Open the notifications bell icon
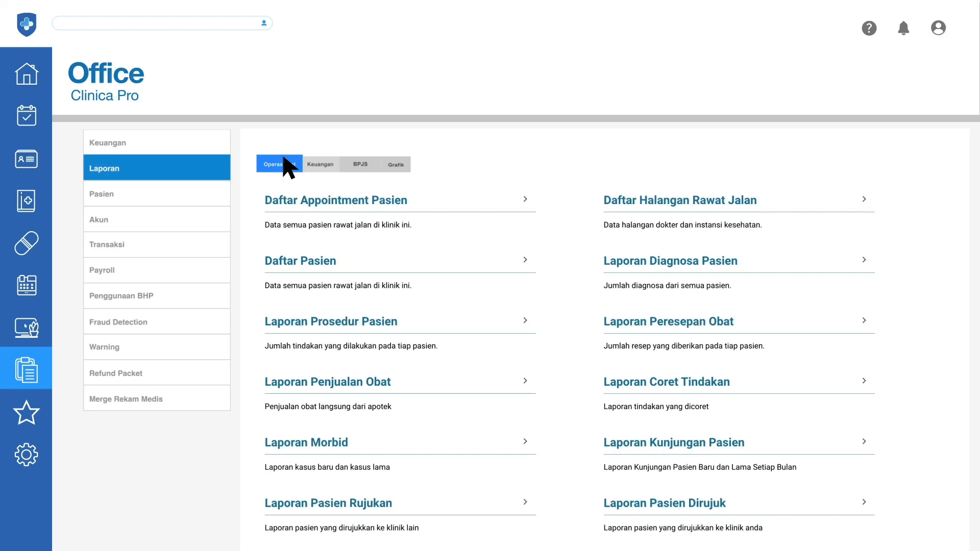 pos(903,28)
